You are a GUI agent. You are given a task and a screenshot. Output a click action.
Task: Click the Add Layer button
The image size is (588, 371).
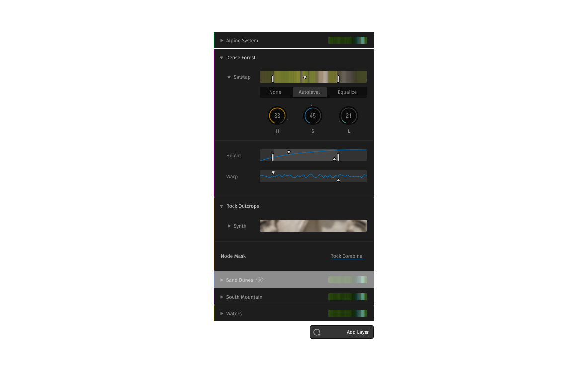(x=357, y=332)
